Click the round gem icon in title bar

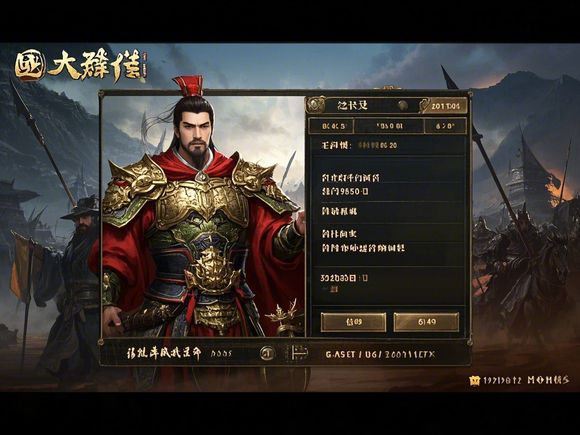(x=403, y=106)
